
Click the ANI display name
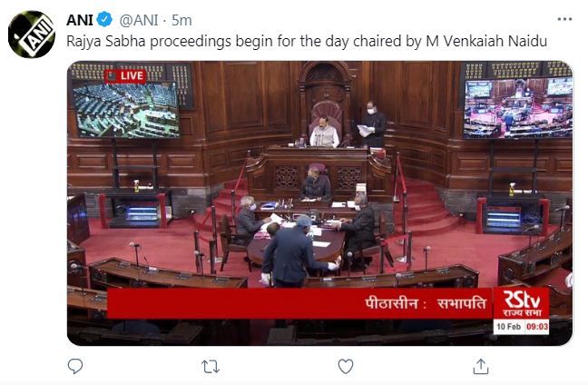point(80,20)
